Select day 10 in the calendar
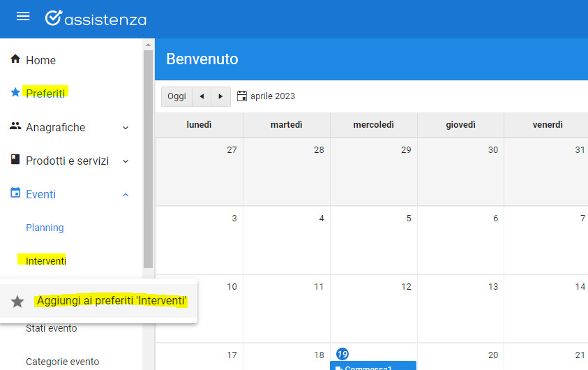This screenshot has height=370, width=588. point(232,287)
